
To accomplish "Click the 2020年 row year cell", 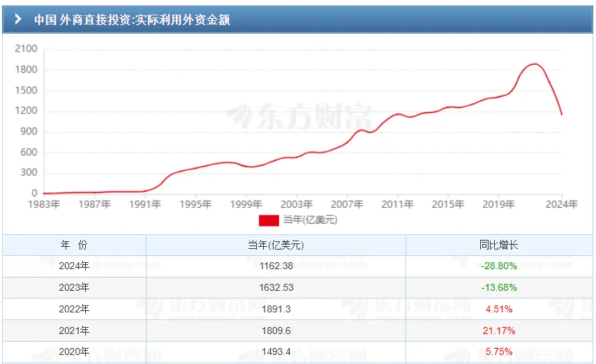I will [x=75, y=352].
